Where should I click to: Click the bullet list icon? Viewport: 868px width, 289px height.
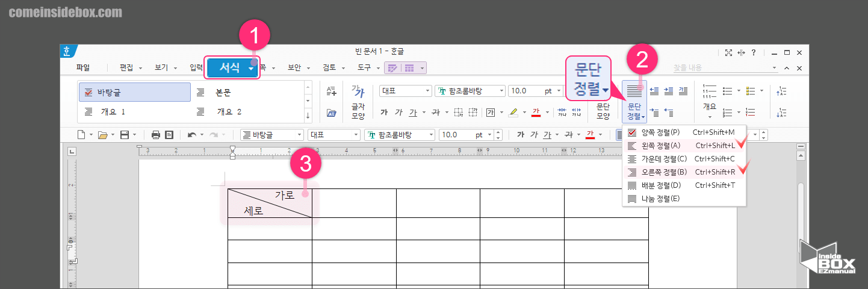click(x=727, y=91)
